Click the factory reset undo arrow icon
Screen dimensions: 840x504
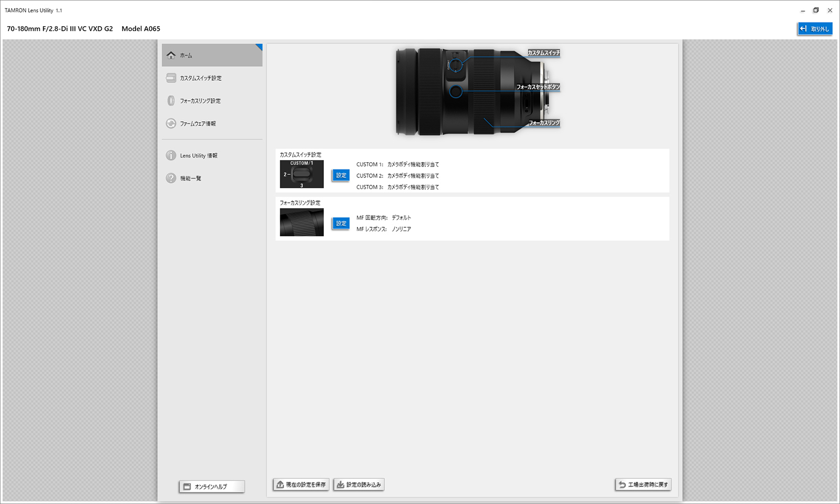pos(623,484)
